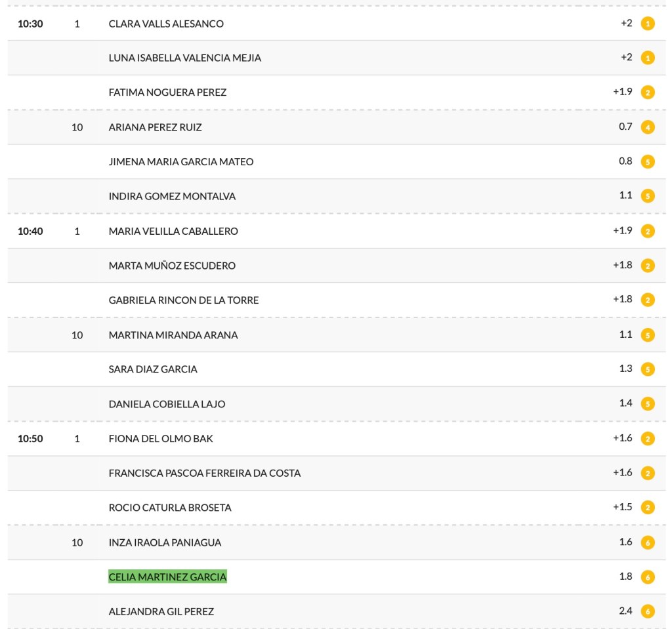Click player Francisca Pascoa Ferreira Da Costa
The height and width of the screenshot is (629, 672).
[204, 473]
